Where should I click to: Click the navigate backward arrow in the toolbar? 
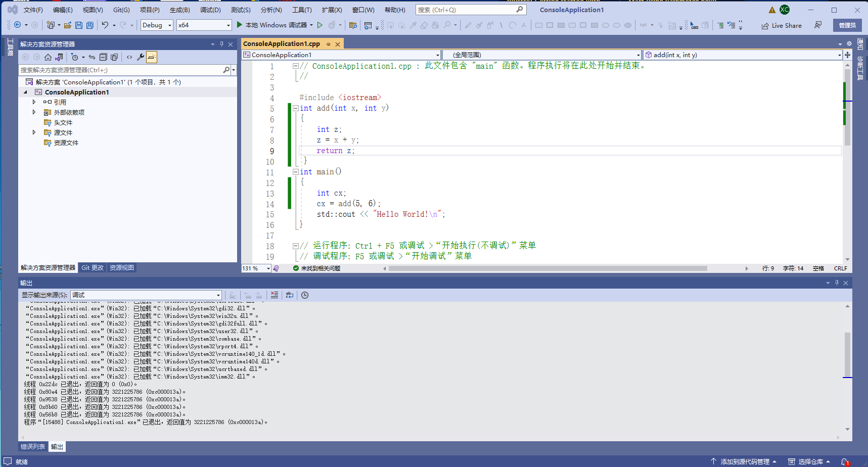pyautogui.click(x=18, y=25)
